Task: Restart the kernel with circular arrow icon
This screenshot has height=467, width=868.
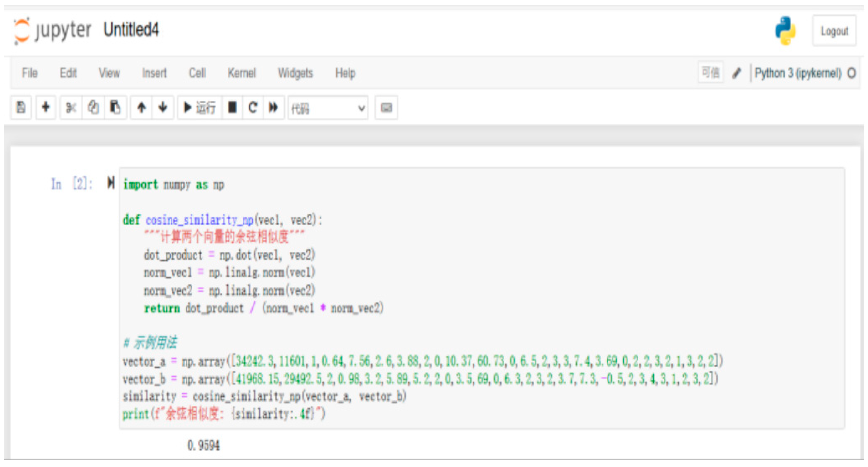Action: [x=253, y=108]
